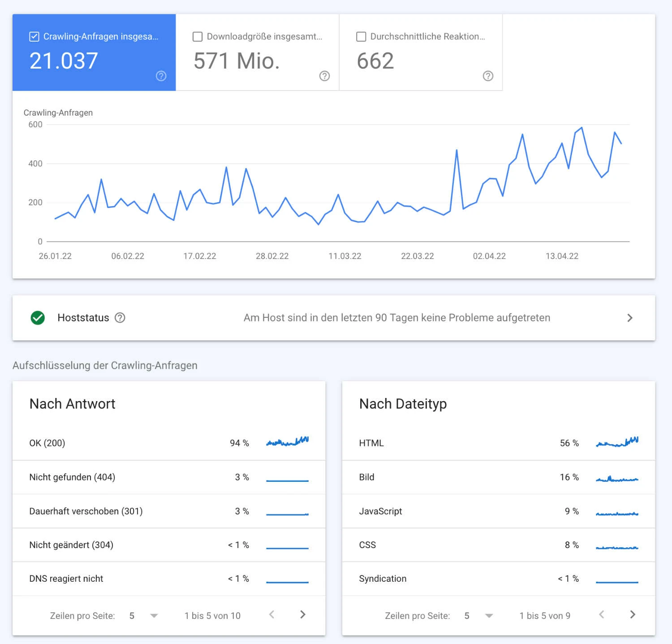Click the Hoststatus help icon
Screen dimensions: 672x644
(120, 318)
